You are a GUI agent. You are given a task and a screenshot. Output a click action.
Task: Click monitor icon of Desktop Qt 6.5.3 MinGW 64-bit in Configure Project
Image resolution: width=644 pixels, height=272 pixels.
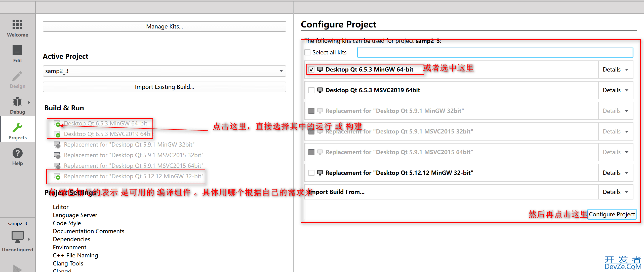pyautogui.click(x=320, y=70)
